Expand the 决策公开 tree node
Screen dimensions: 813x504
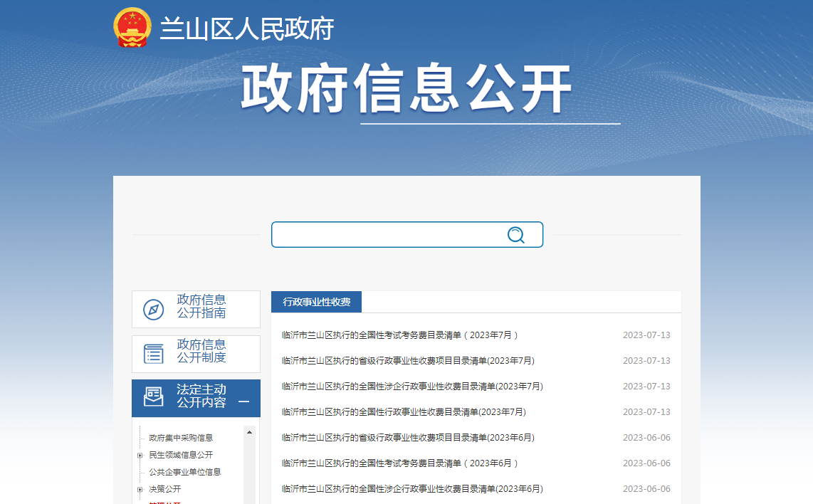click(140, 490)
